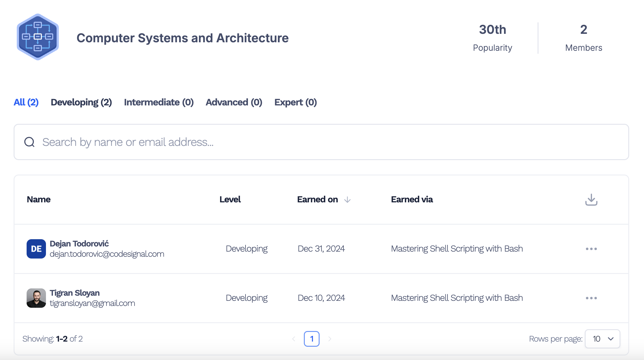The height and width of the screenshot is (360, 644).
Task: Select the Advanced (0) tab
Action: [234, 102]
